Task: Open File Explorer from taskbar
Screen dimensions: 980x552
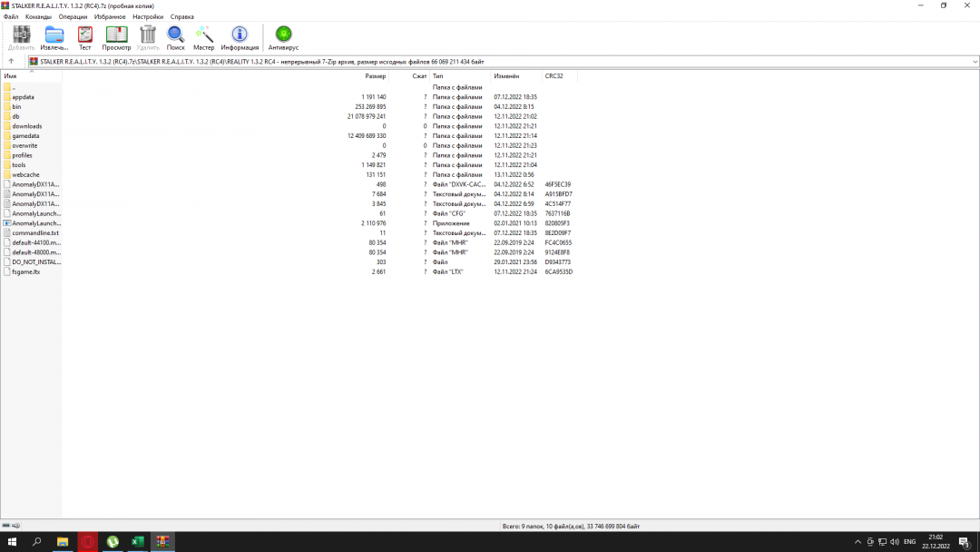Action: 63,542
